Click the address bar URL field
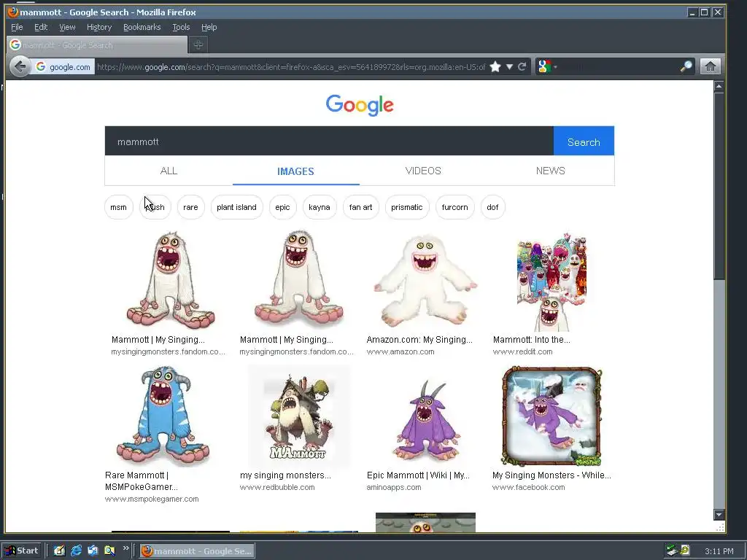Image resolution: width=747 pixels, height=560 pixels. click(290, 66)
